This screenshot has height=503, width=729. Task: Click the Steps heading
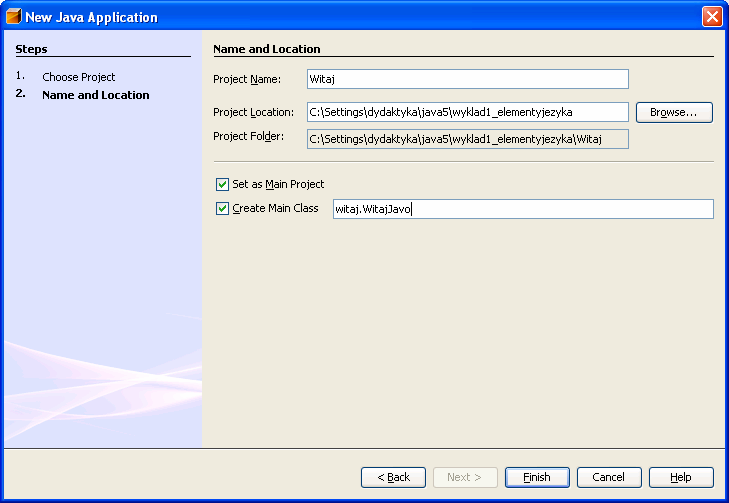[31, 49]
